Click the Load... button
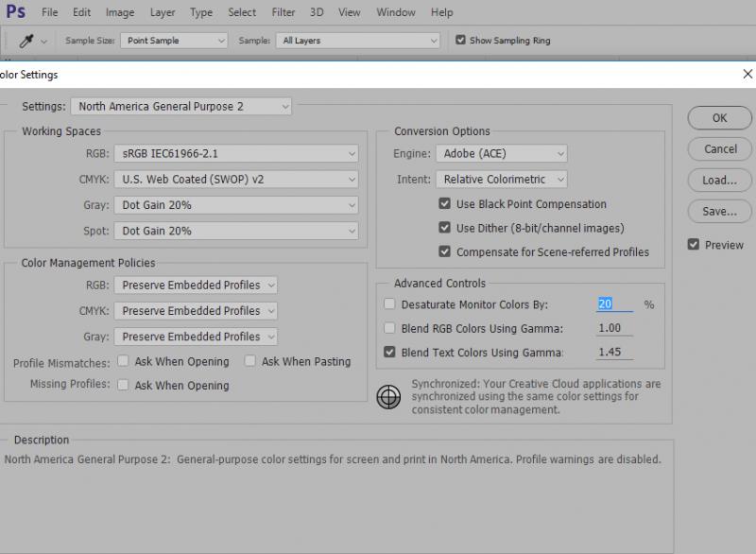This screenshot has width=756, height=554. pos(719,180)
